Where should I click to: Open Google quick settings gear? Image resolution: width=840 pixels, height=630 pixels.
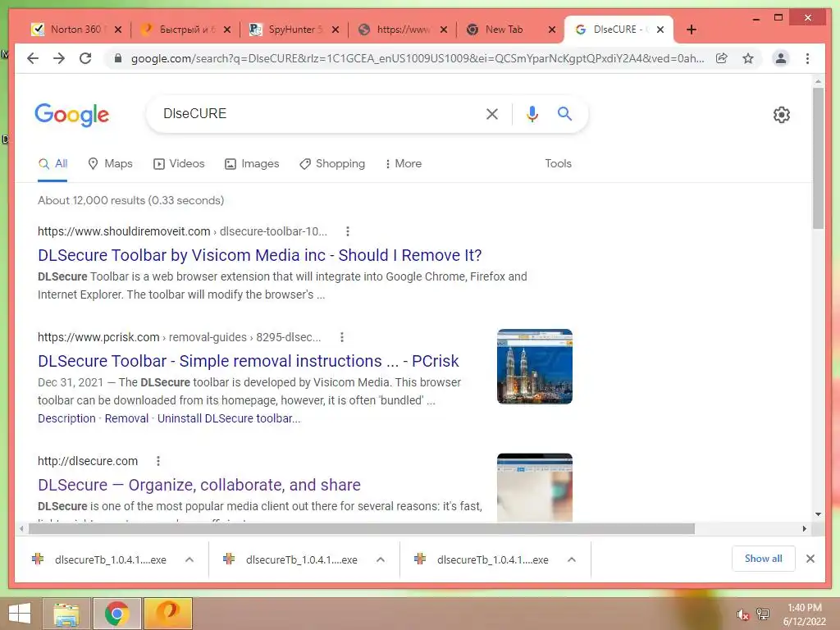pyautogui.click(x=782, y=114)
